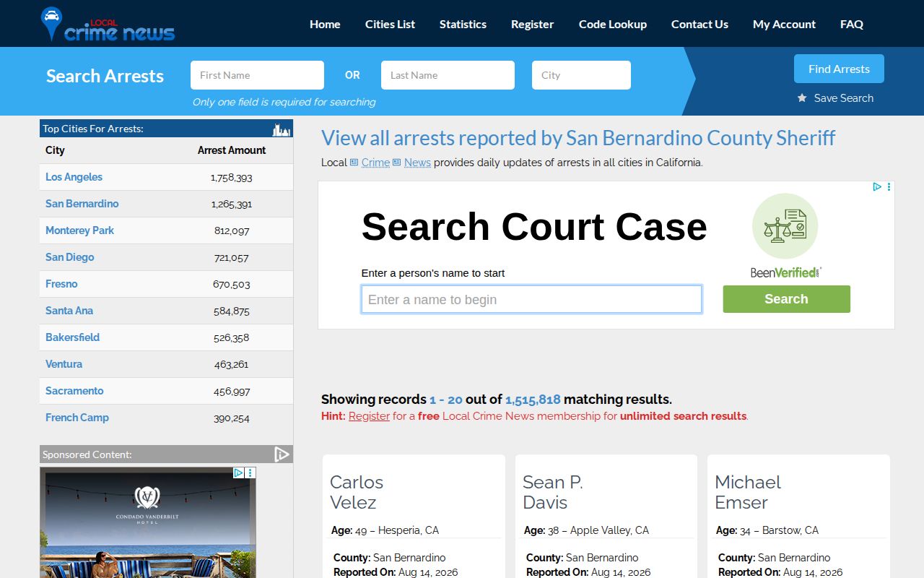Click the city skyline icon in Top Cities header
The height and width of the screenshot is (578, 924).
pos(281,130)
